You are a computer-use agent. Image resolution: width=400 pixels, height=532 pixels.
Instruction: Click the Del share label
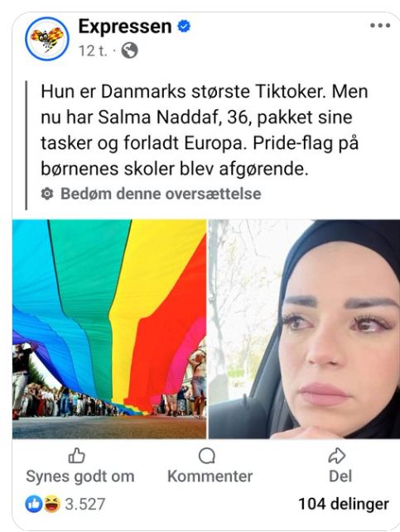[x=340, y=476]
